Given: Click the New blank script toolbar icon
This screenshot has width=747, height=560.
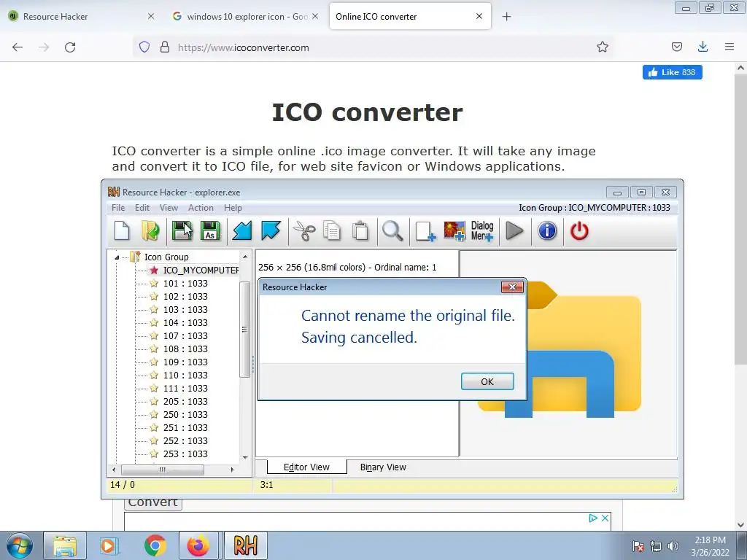Looking at the screenshot, I should coord(122,231).
